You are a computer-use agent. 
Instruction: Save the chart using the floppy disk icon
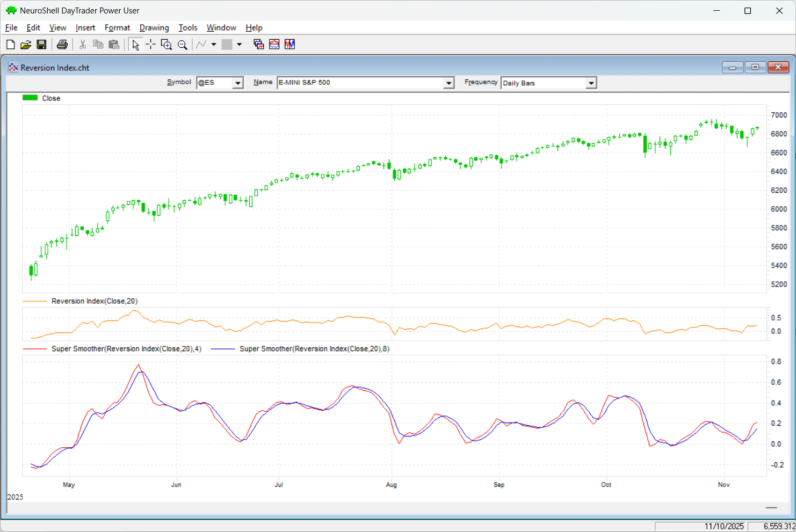41,45
